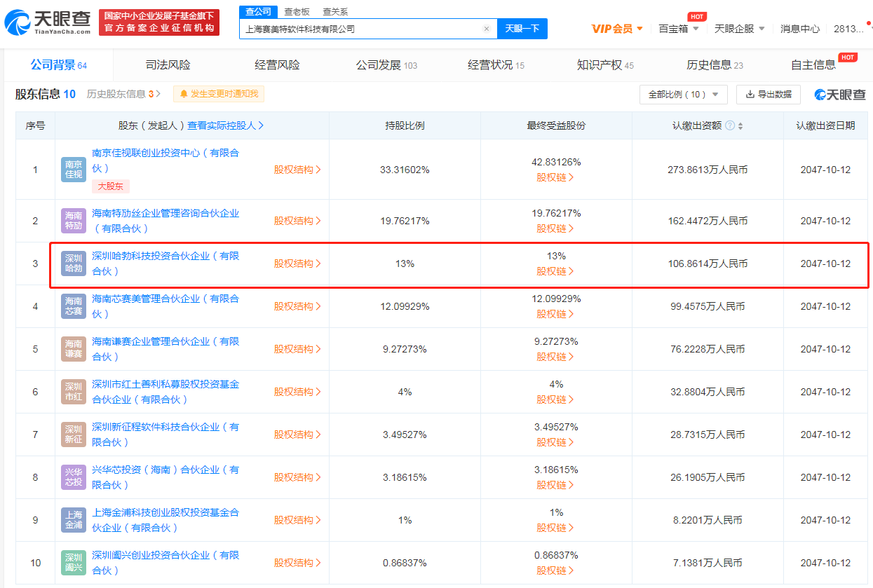Clear the search field with the X icon

pyautogui.click(x=487, y=29)
